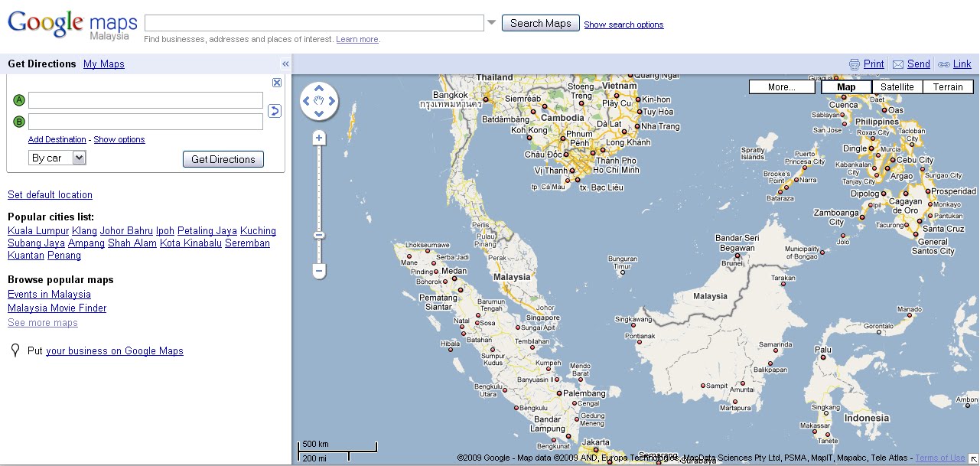Open the Get Directions tab

(42, 64)
